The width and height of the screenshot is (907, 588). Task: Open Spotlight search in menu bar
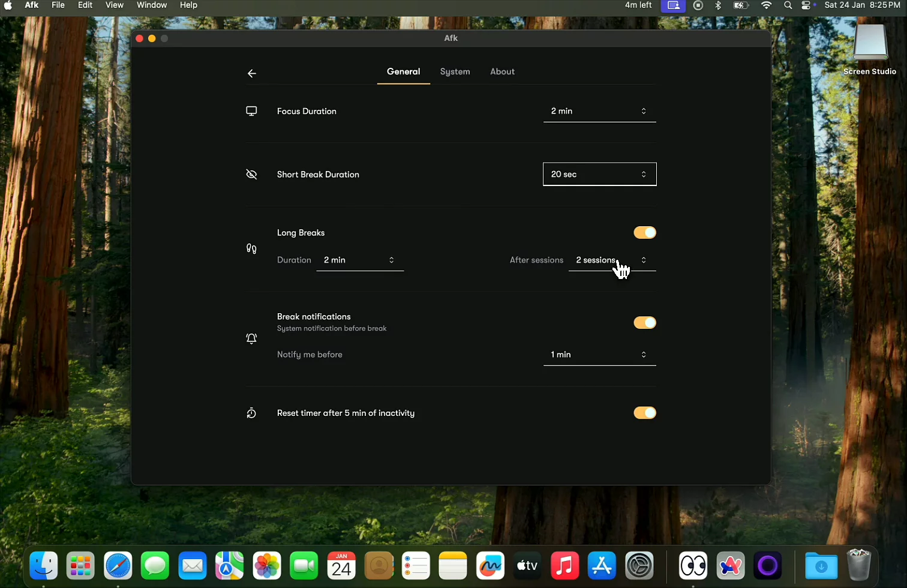click(x=788, y=5)
